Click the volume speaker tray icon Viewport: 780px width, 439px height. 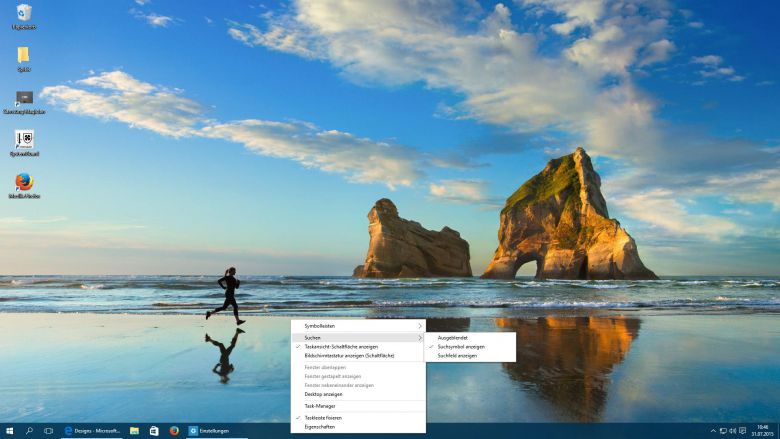(x=733, y=431)
